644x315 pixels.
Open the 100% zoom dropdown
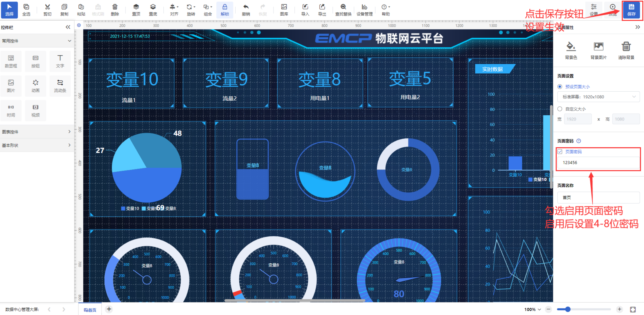coord(533,309)
